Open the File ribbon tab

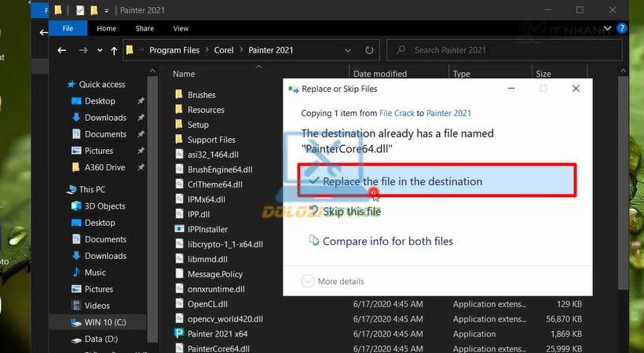[68, 29]
